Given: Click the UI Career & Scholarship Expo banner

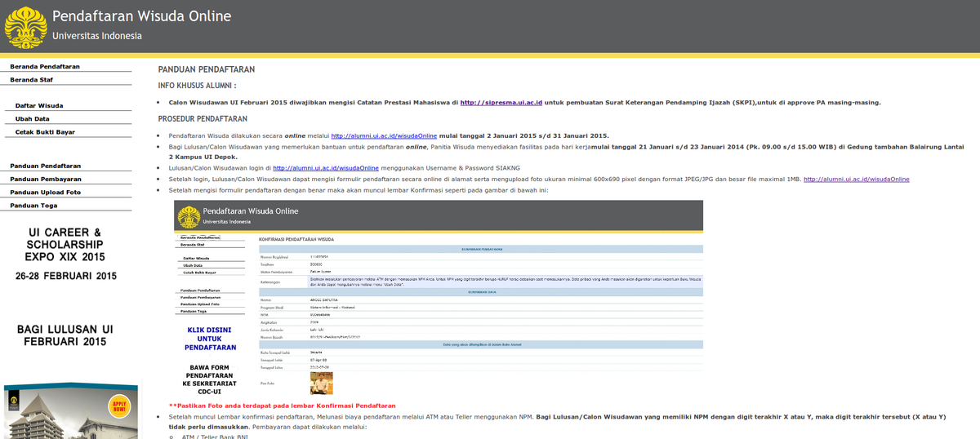Looking at the screenshot, I should [x=65, y=254].
